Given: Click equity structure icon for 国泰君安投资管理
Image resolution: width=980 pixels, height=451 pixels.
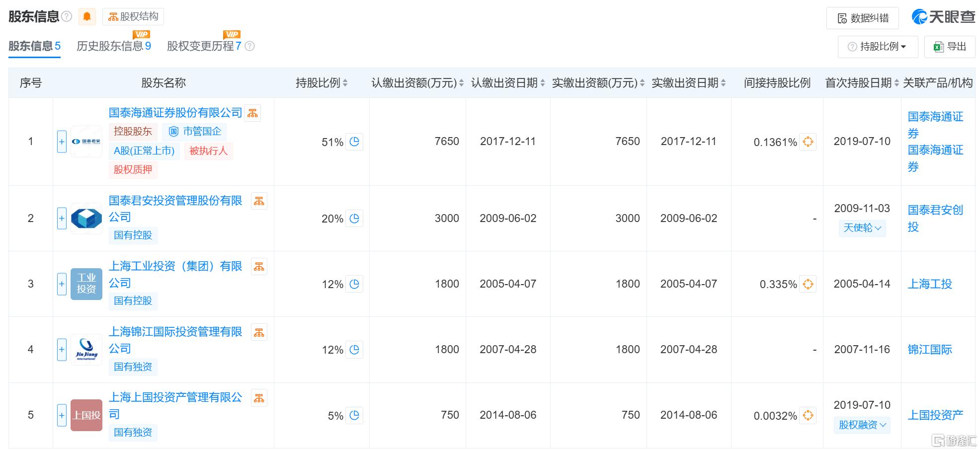Looking at the screenshot, I should click(x=259, y=201).
